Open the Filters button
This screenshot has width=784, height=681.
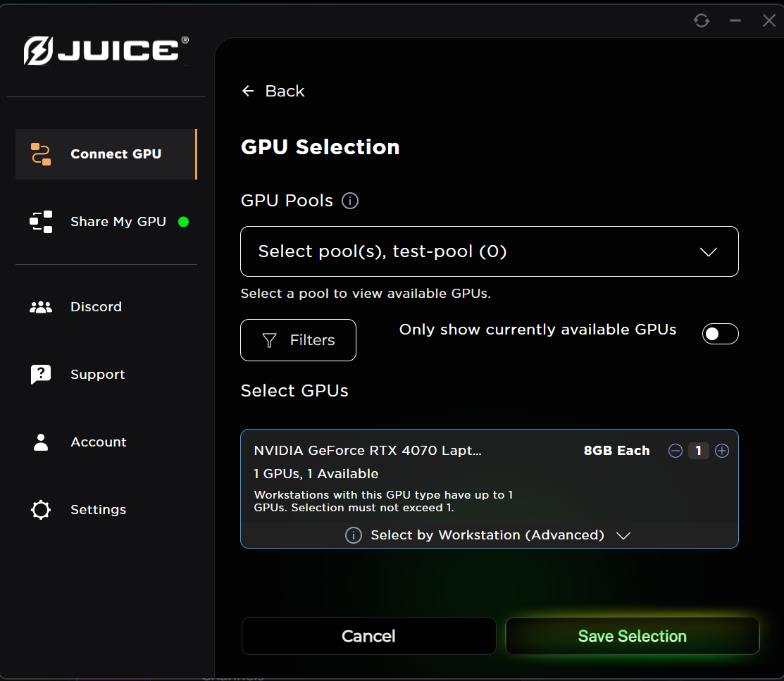point(299,340)
